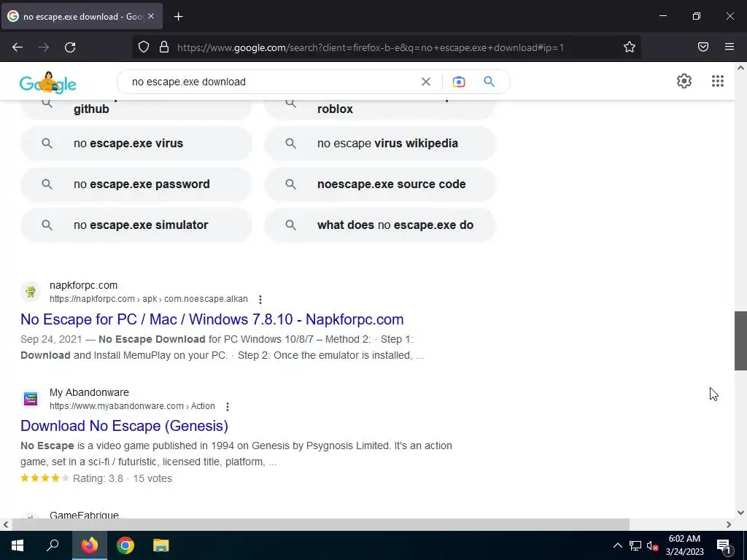
Task: Open Google quick settings gear
Action: point(684,81)
